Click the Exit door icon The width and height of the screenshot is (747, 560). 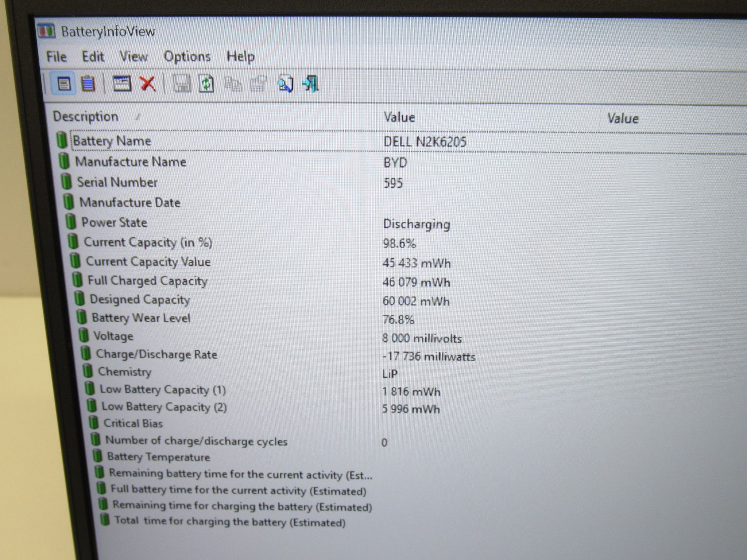(x=311, y=84)
